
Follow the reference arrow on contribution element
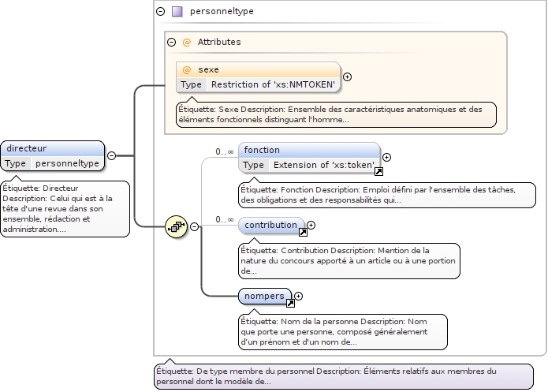[303, 232]
